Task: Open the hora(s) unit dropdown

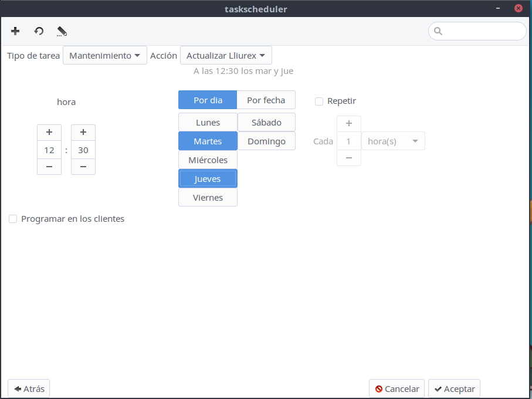Action: pyautogui.click(x=393, y=141)
